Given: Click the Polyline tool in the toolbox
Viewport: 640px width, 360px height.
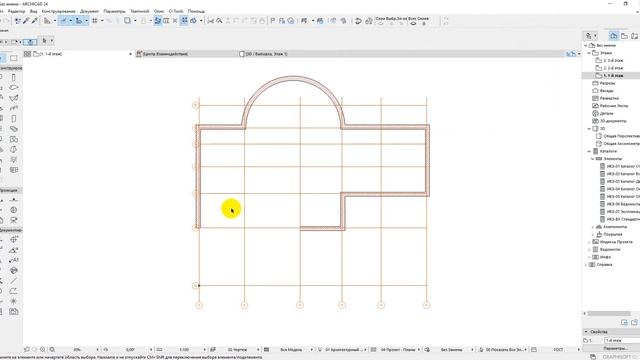Looking at the screenshot, I should pos(13,291).
